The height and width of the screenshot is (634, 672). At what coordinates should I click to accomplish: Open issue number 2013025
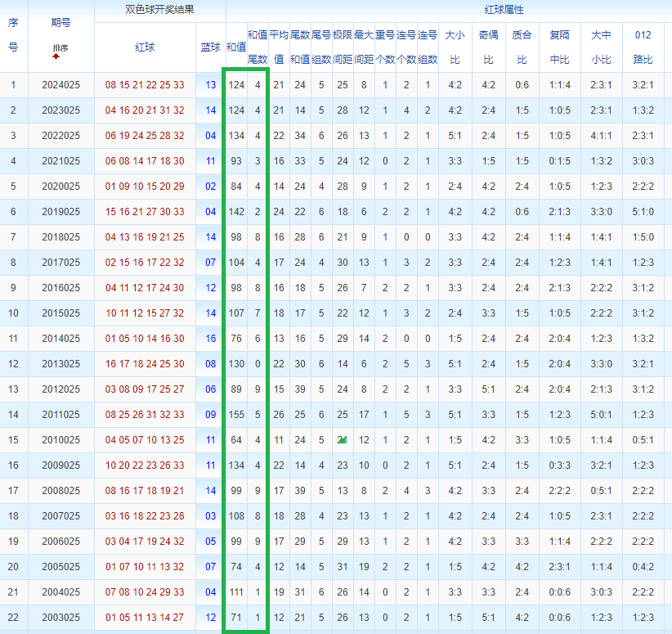(60, 364)
